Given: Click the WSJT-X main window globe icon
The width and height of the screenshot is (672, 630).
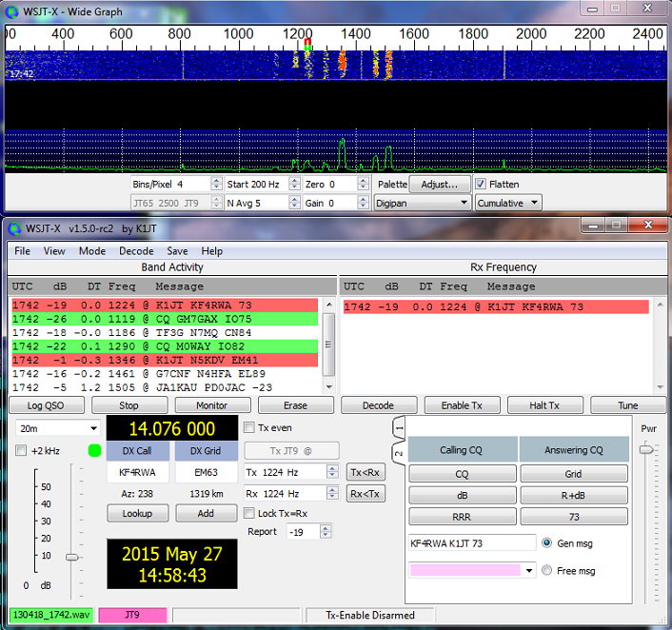Looking at the screenshot, I should pos(14,228).
